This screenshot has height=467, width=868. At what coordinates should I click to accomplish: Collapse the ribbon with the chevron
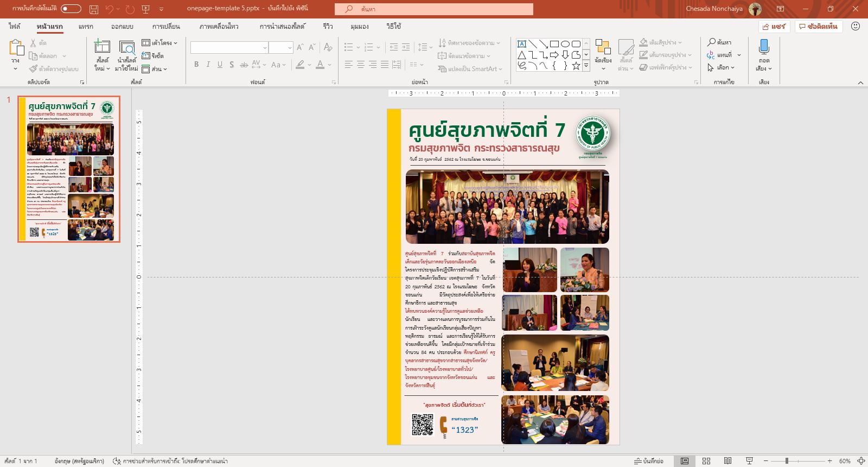pos(860,83)
